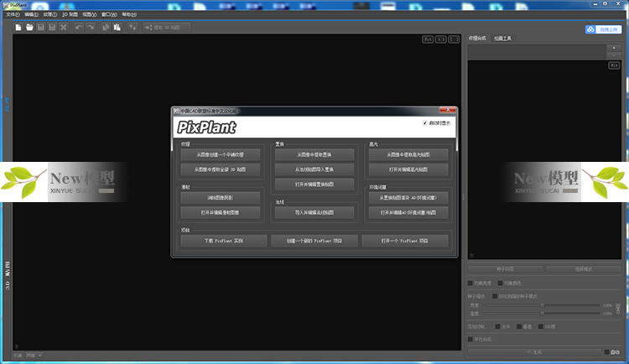629x364 pixels.
Task: Click the open and edit diffuse image button
Action: pos(221,212)
